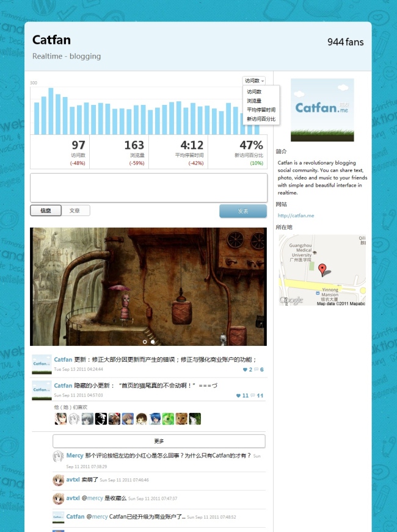This screenshot has width=397, height=532.
Task: Choose 新访问百分比 from the dropdown list
Action: coord(261,119)
